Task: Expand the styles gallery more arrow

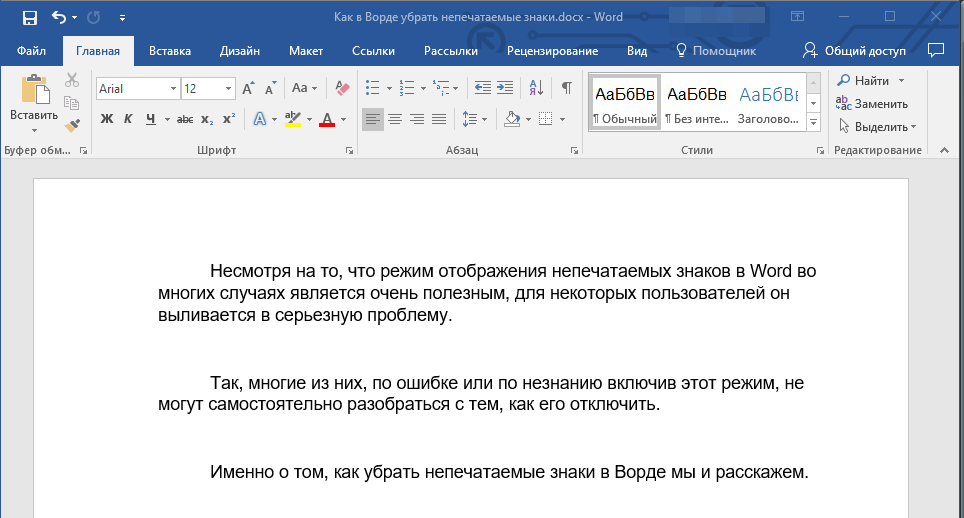Action: point(813,122)
